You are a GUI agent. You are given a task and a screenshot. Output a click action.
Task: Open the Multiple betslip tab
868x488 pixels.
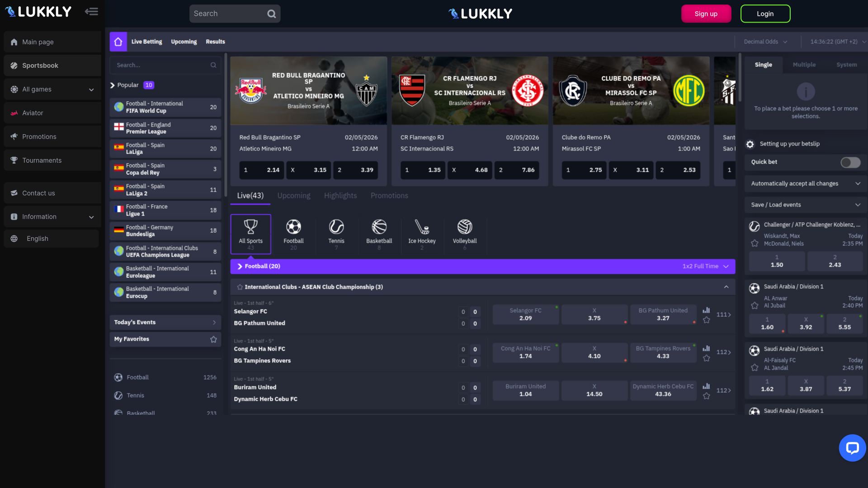(x=804, y=65)
